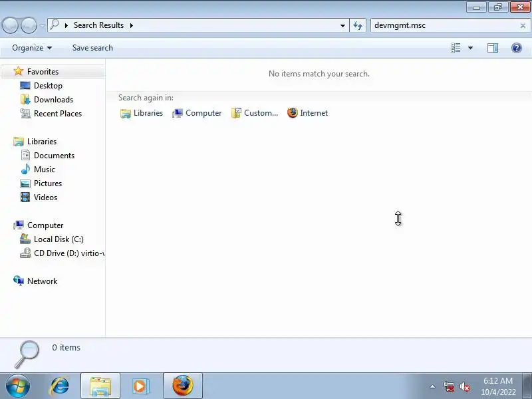532x399 pixels.
Task: Restore down the Explorer window
Action: (x=497, y=7)
